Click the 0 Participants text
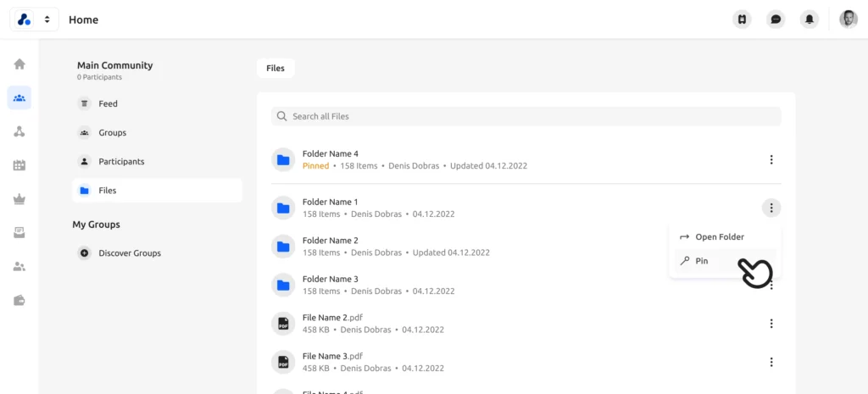Viewport: 868px width, 394px height. tap(100, 77)
